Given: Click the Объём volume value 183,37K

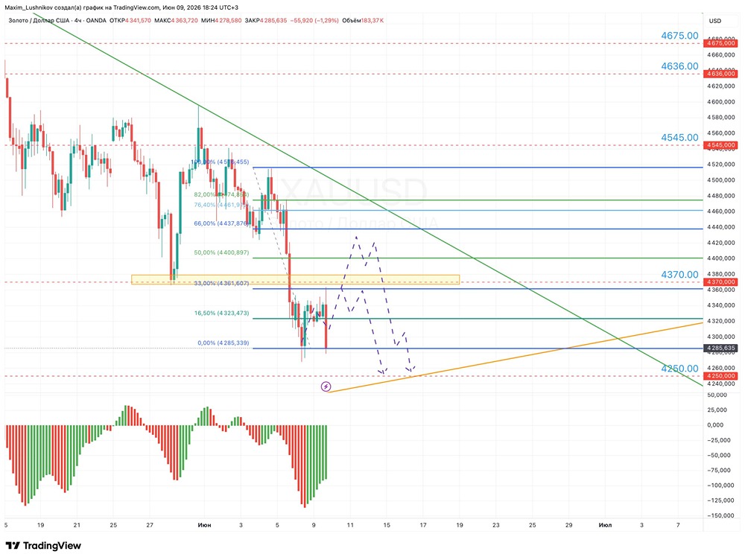Looking at the screenshot, I should tap(372, 21).
